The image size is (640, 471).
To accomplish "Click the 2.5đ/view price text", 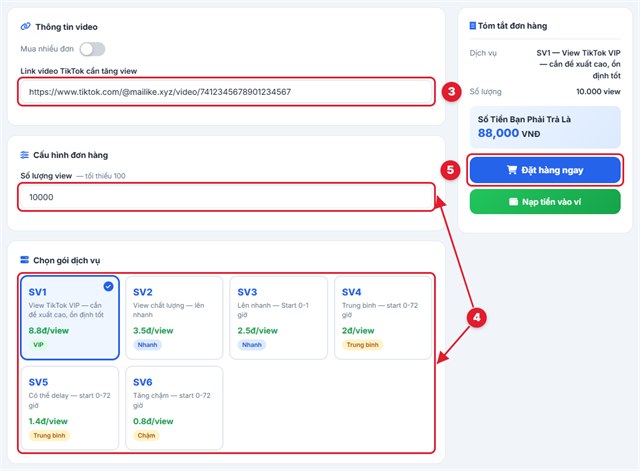I will (258, 331).
